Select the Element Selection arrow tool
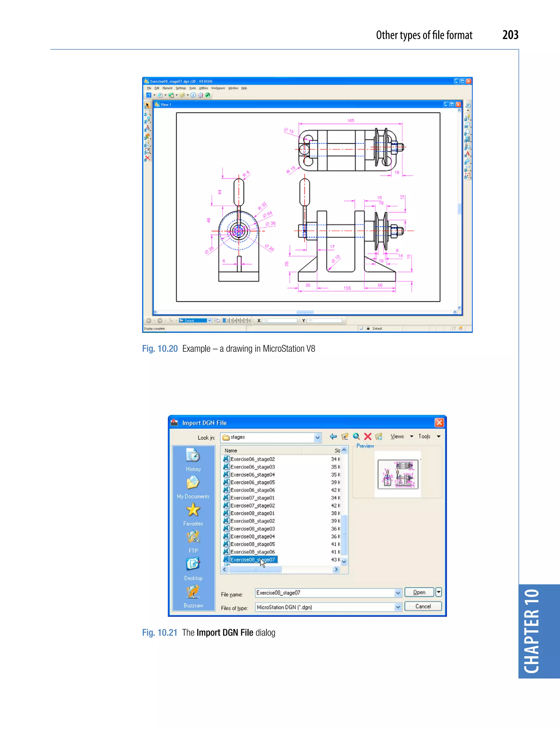Image resolution: width=560 pixels, height=729 pixels. point(147,105)
